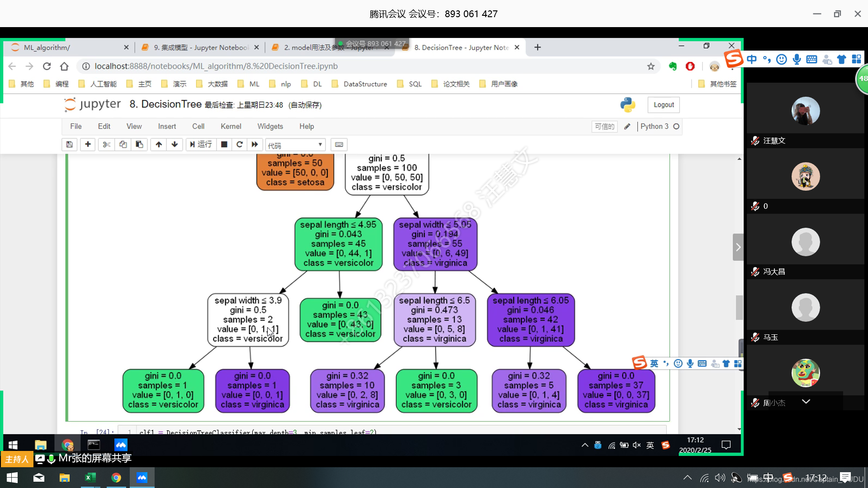The image size is (868, 488).
Task: Restart the kernel with circular arrow
Action: coord(240,145)
